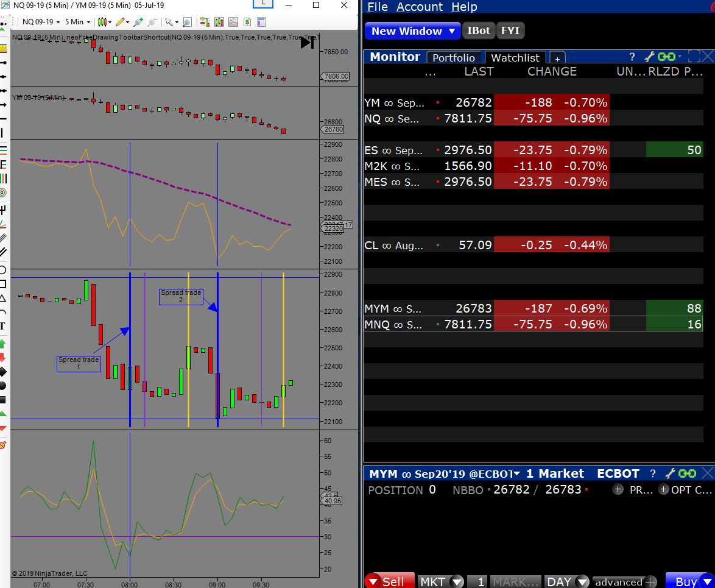Screen dimensions: 715x588
Task: Open the cursor pointer type dropdown
Action: point(172,22)
